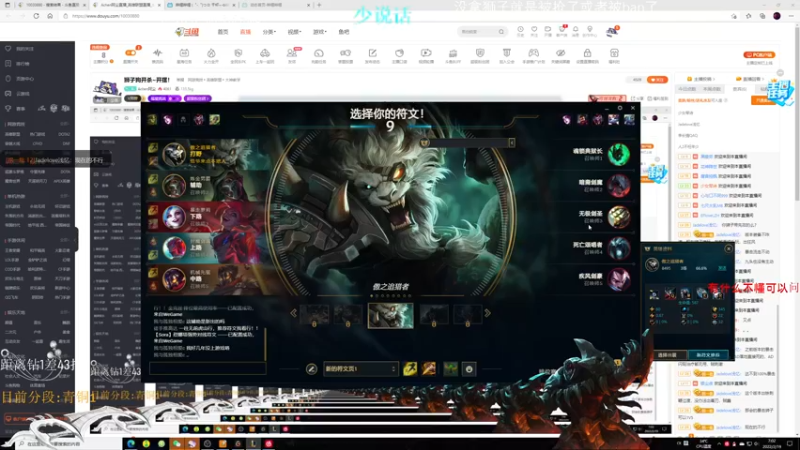Click the Windows taskbar search box
The height and width of the screenshot is (450, 800).
tap(69, 444)
